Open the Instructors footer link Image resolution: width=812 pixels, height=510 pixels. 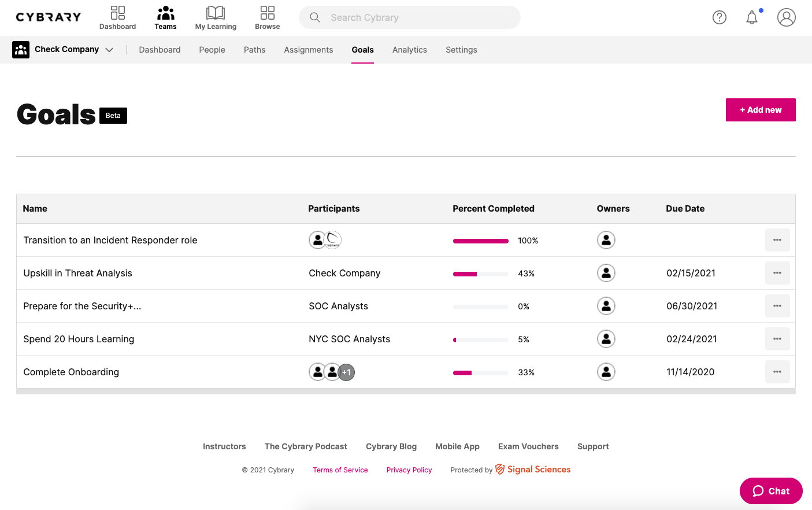(x=224, y=446)
